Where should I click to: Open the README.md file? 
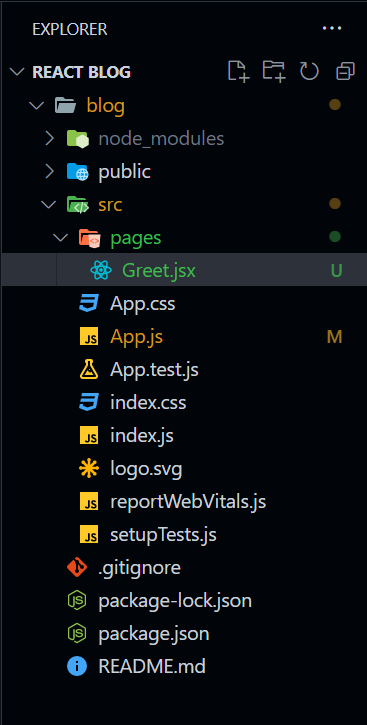point(152,667)
